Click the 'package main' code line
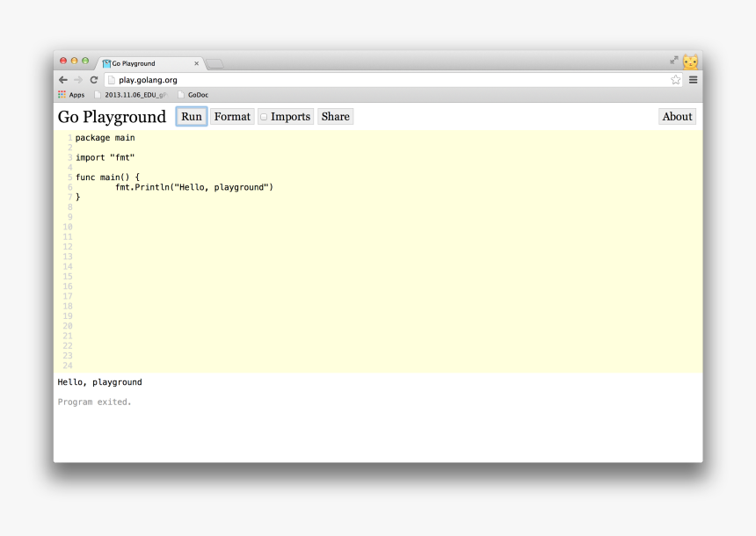Viewport: 756px width, 536px height. (105, 138)
